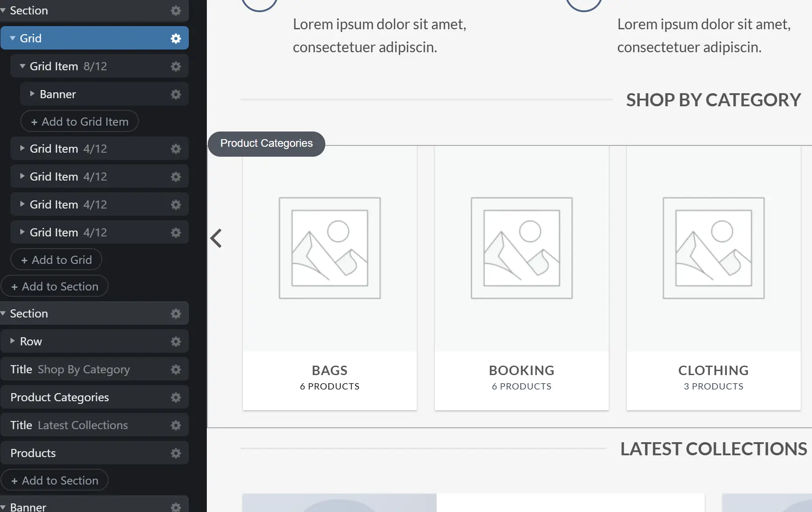Click Add to Section below the Grid
Image resolution: width=812 pixels, height=512 pixels.
55,286
